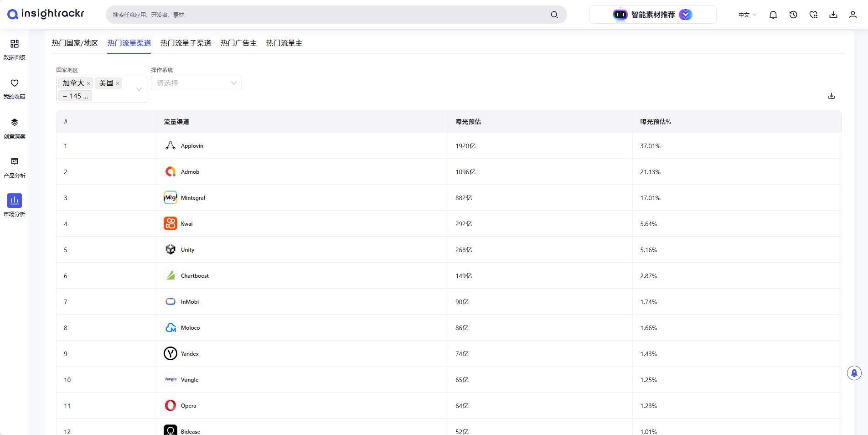This screenshot has height=435, width=868.
Task: Click the Kwai channel name
Action: (186, 224)
